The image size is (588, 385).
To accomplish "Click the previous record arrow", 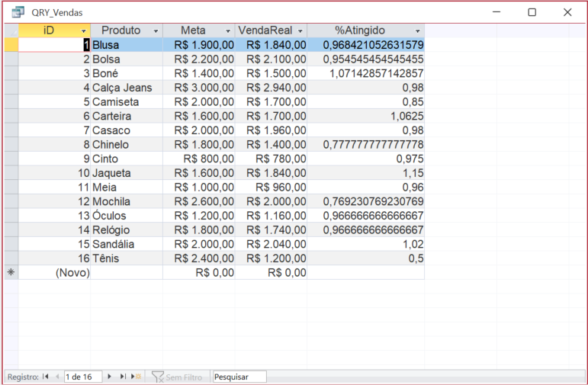I will (x=56, y=377).
